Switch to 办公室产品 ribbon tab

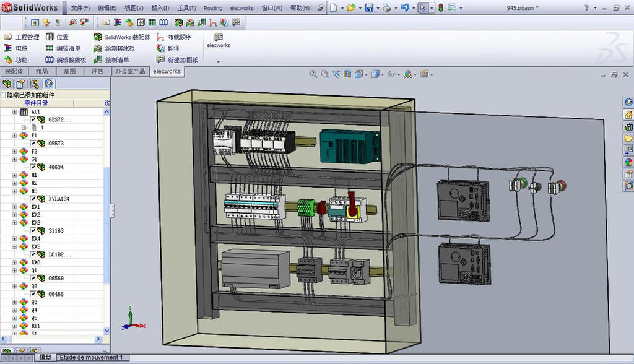[x=130, y=71]
